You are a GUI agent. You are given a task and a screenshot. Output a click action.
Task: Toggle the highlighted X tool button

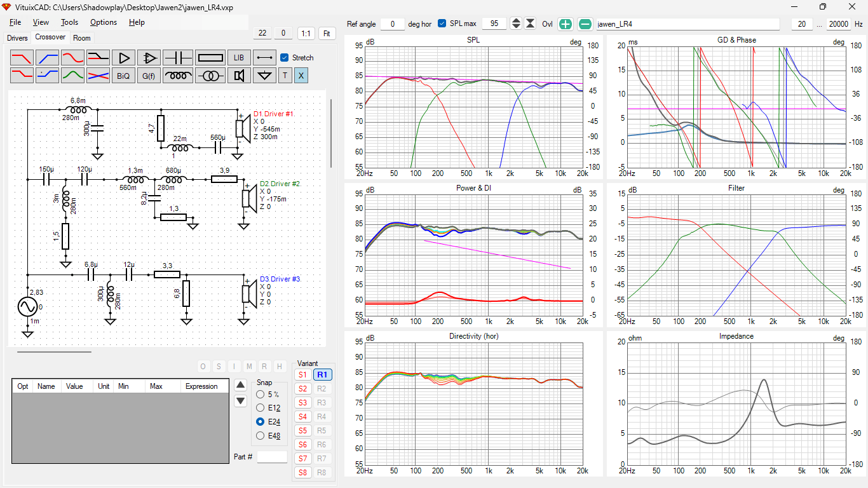click(301, 76)
